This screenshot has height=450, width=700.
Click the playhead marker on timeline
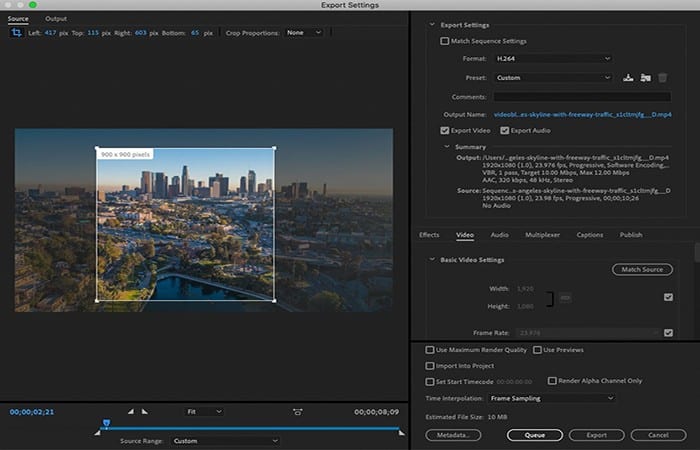pos(106,422)
